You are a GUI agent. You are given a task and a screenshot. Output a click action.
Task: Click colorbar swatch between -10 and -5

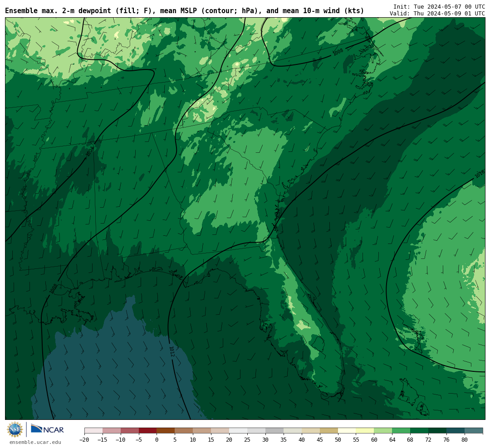coord(130,431)
